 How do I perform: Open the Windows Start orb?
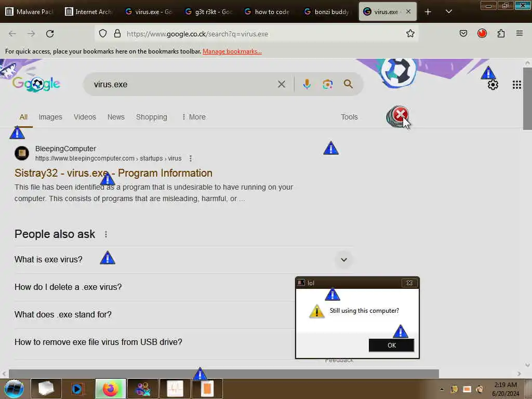pos(14,389)
